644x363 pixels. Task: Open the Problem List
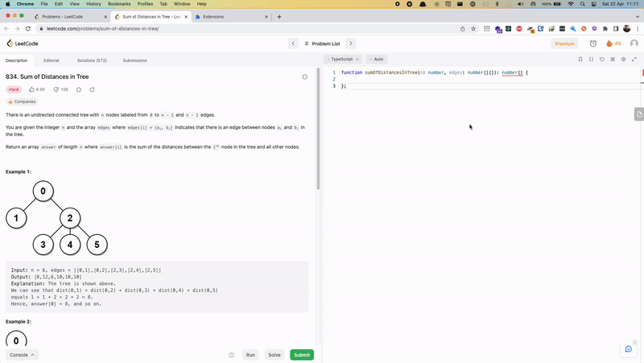(323, 43)
